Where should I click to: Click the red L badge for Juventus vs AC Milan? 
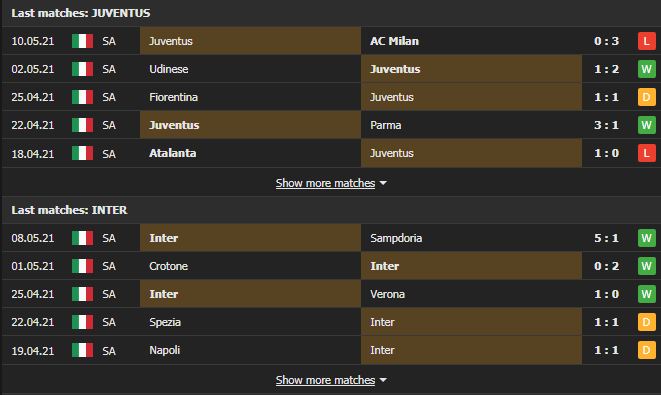(646, 41)
